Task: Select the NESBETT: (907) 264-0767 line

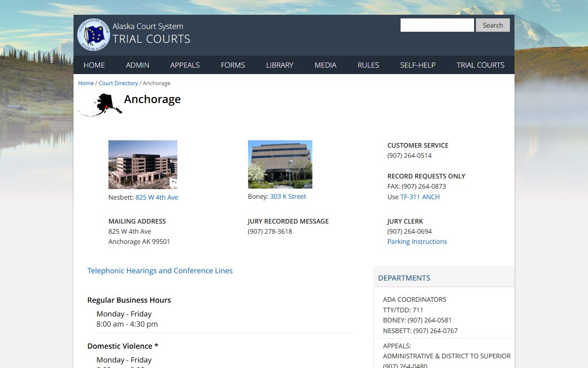Action: point(420,331)
